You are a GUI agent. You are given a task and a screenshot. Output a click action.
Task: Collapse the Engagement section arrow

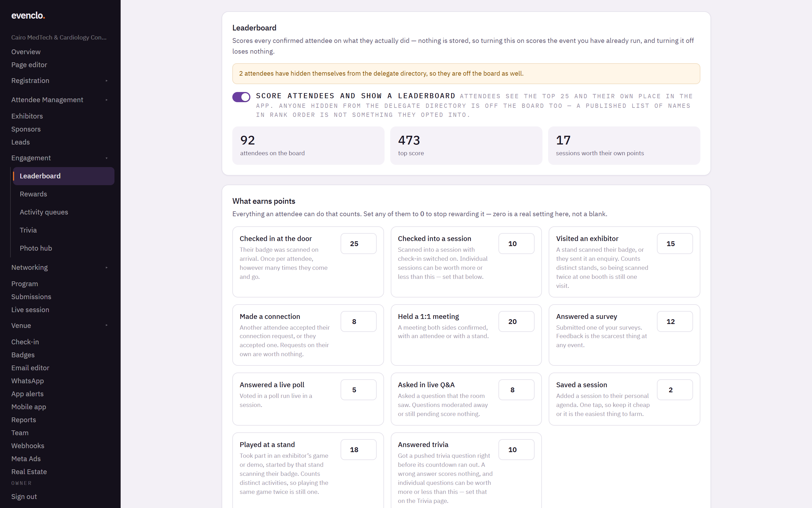coord(107,158)
